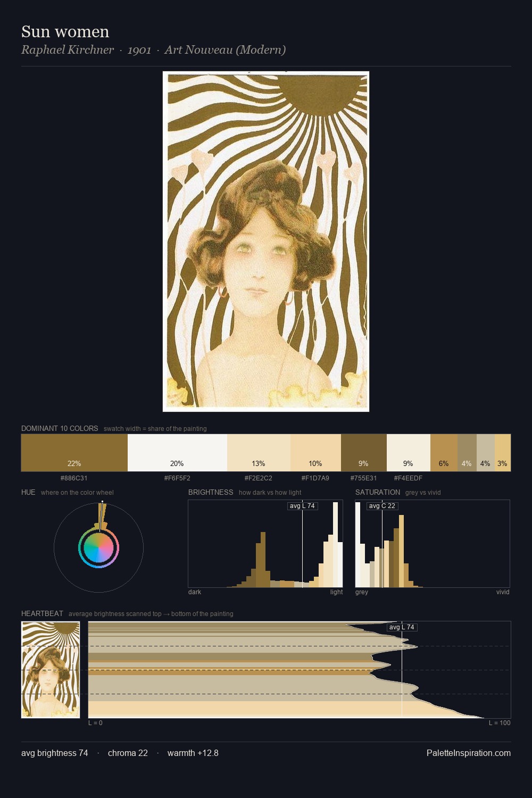Click the hue color wheel
Viewport: 532px width, 798px height.
(98, 547)
